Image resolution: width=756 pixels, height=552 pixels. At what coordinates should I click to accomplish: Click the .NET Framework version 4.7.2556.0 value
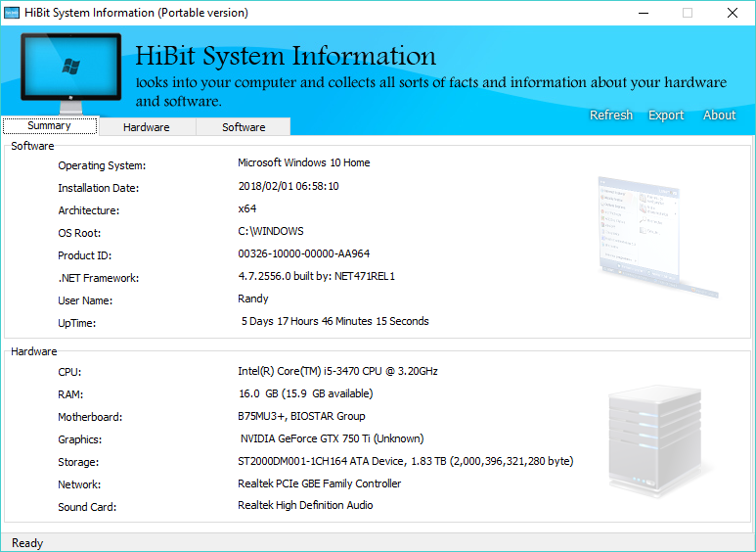[x=316, y=276]
